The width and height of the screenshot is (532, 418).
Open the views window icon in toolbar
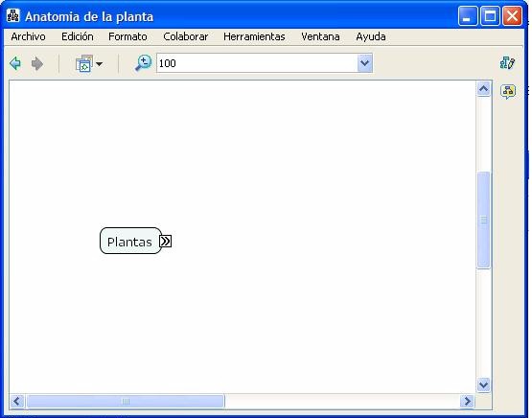pos(84,63)
